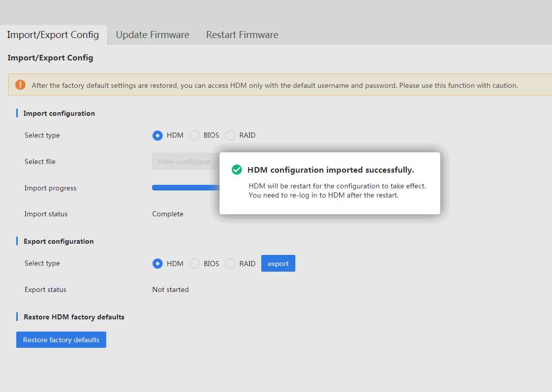
Task: Click the 'Complete' import status text
Action: tap(168, 214)
